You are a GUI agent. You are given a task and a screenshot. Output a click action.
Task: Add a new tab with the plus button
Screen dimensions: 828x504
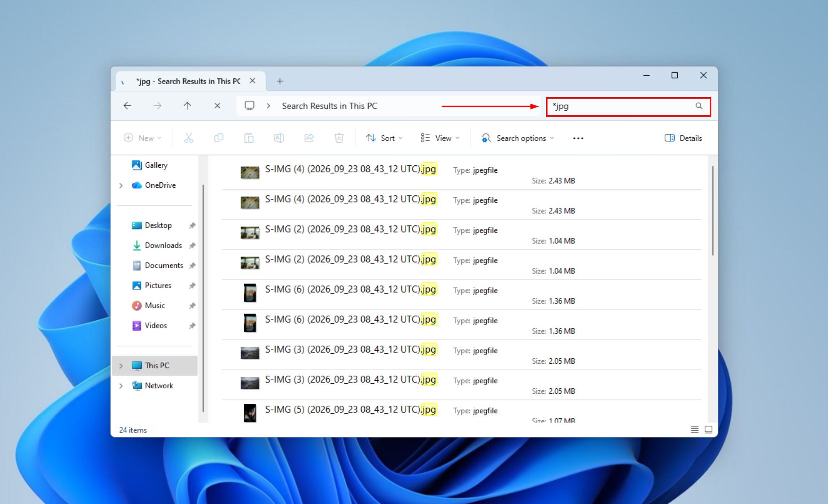click(280, 81)
